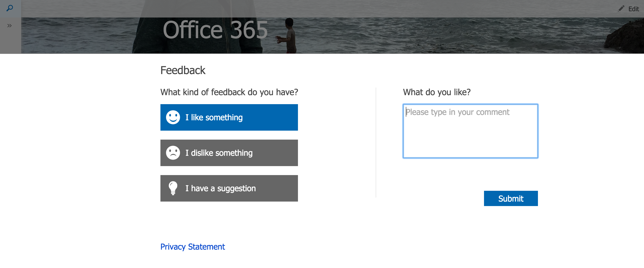Screen dimensions: 644x268
Task: Open the Edit page link
Action: [633, 9]
